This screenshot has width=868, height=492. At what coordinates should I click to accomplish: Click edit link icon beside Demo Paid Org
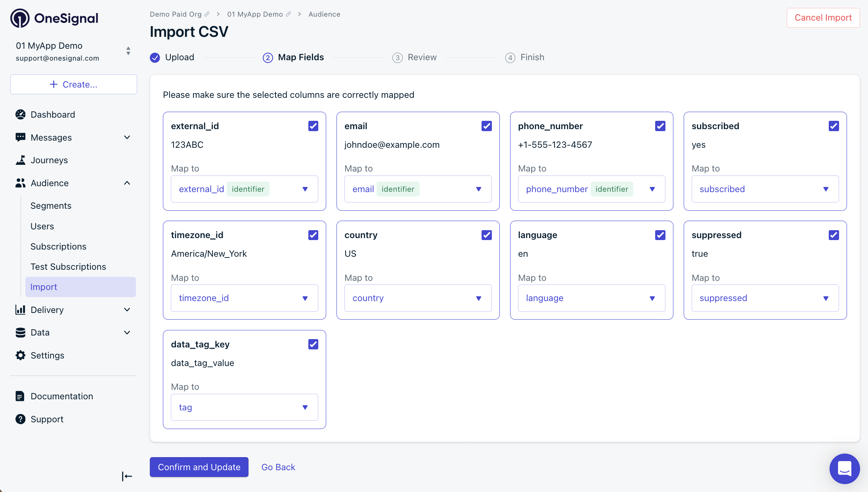pos(207,14)
